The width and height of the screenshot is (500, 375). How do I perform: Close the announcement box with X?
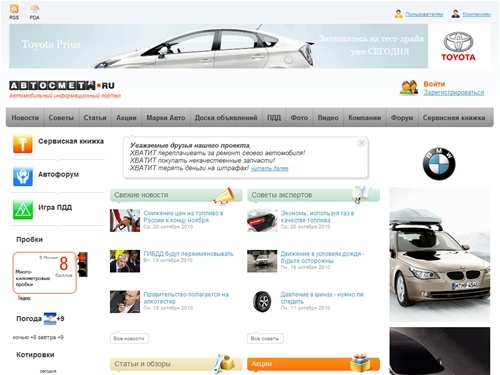[x=361, y=143]
